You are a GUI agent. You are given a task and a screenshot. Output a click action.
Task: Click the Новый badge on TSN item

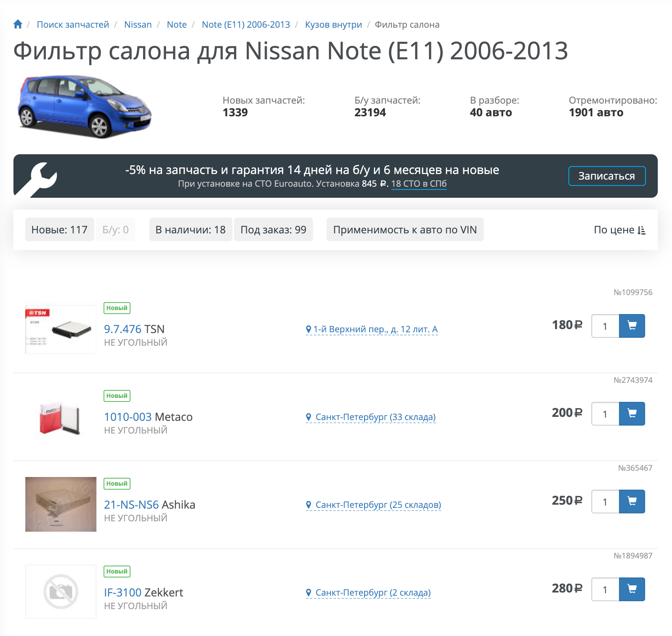(x=117, y=308)
